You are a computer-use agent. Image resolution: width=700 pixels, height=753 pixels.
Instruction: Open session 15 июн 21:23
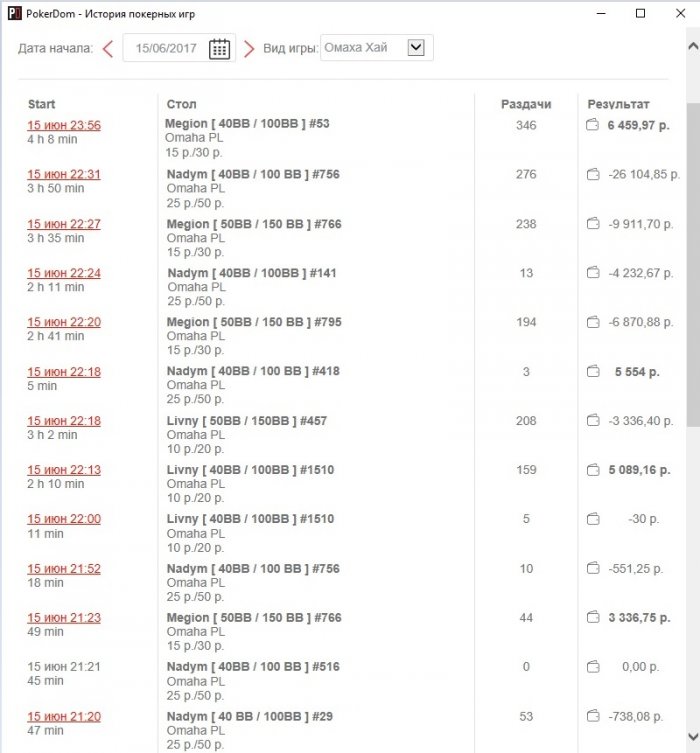tap(64, 618)
